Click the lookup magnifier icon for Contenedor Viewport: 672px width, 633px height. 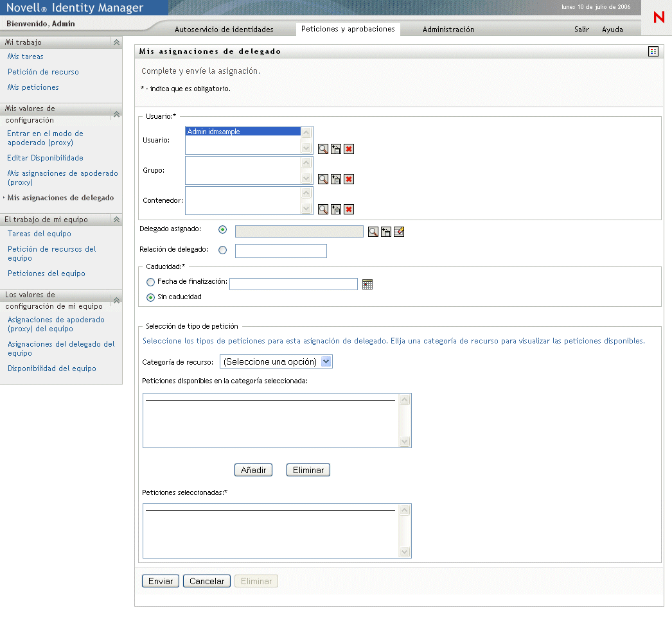[x=323, y=209]
